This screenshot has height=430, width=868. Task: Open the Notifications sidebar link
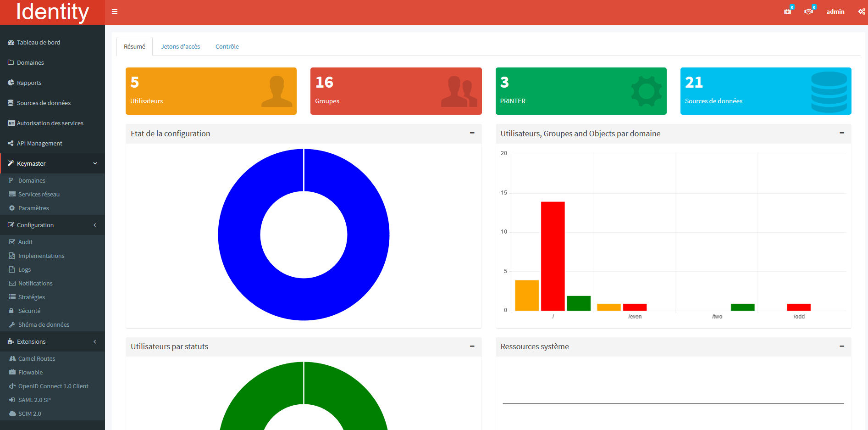pos(35,283)
